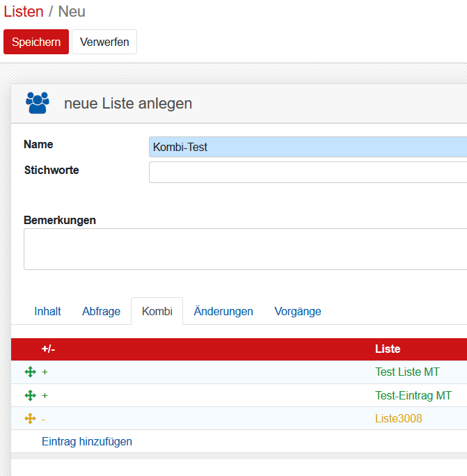Viewport: 467px width, 476px height.
Task: Click into the Bemerkungen text area
Action: [x=245, y=248]
